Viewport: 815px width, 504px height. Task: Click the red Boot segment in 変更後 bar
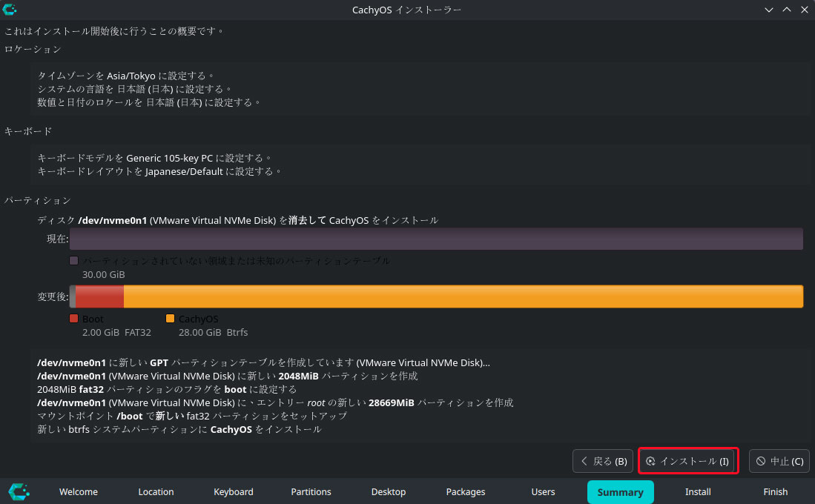click(99, 296)
